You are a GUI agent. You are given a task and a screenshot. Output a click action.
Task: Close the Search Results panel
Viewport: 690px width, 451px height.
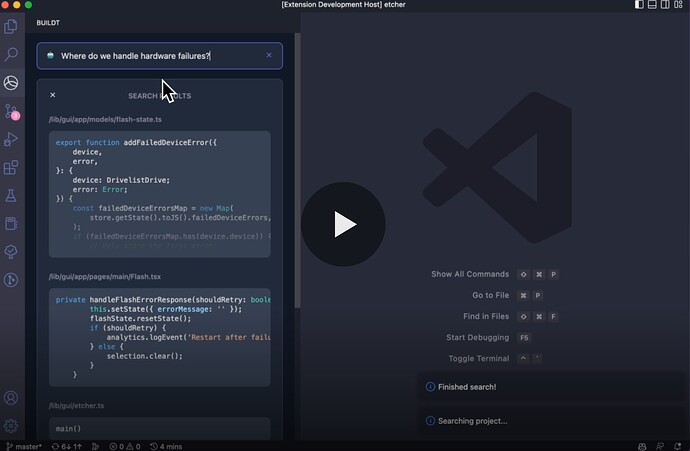[53, 95]
